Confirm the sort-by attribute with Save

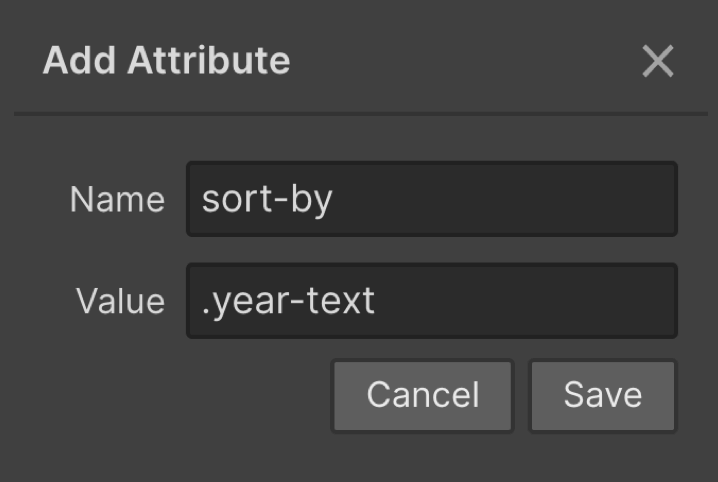coord(603,395)
